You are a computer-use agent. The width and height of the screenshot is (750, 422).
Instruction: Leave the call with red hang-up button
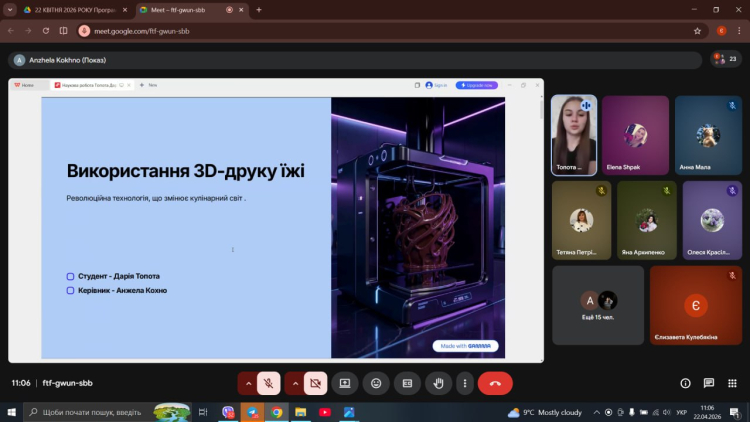pos(495,383)
